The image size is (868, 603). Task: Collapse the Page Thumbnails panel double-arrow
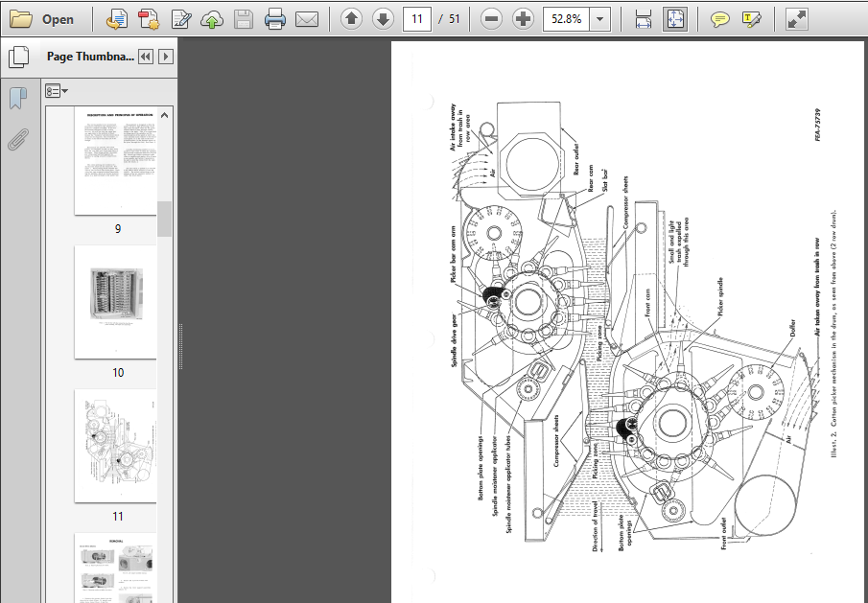[x=146, y=57]
